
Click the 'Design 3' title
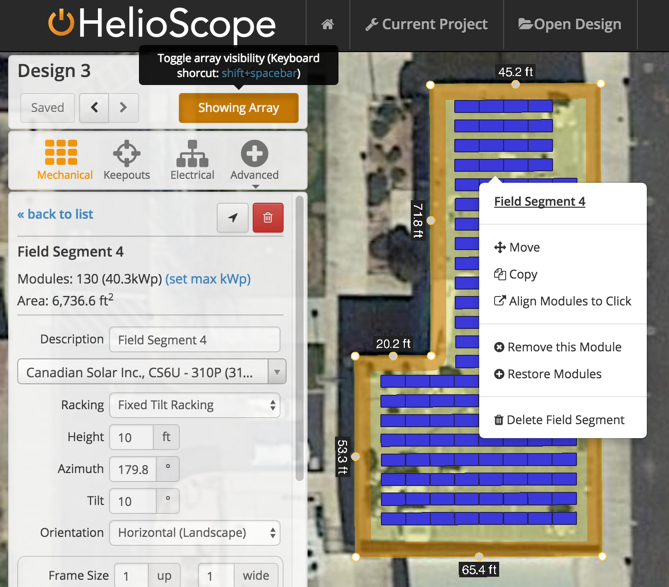click(x=54, y=71)
